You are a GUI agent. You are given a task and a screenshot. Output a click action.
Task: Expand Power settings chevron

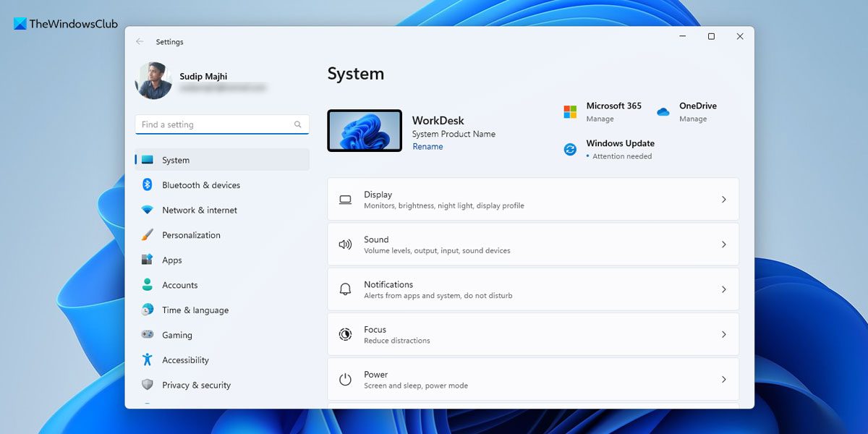click(x=724, y=379)
